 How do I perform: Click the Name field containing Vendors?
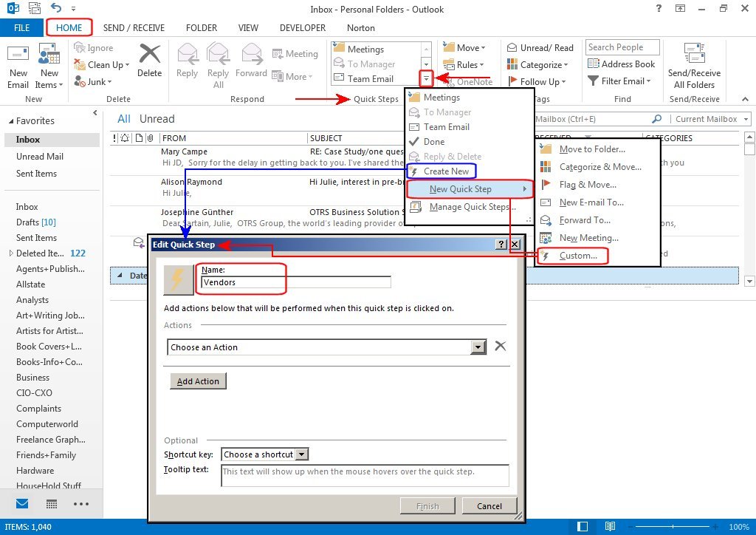pos(295,282)
